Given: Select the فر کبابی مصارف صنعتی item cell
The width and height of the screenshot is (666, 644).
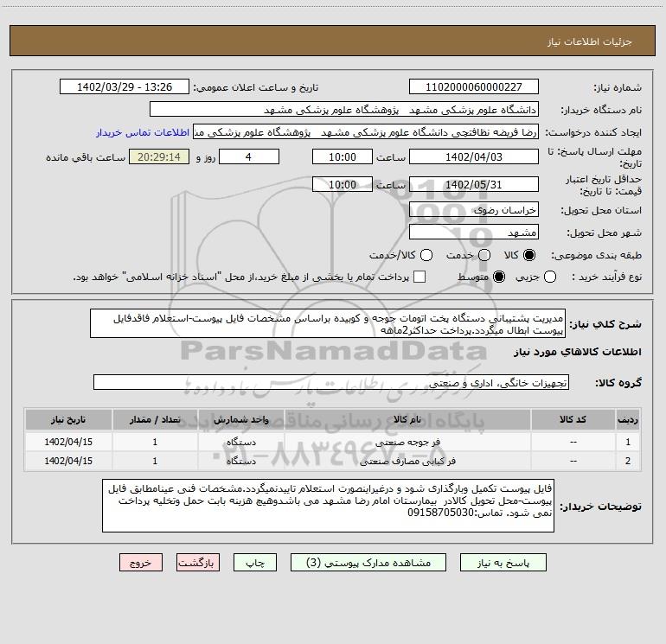Looking at the screenshot, I should point(407,461).
